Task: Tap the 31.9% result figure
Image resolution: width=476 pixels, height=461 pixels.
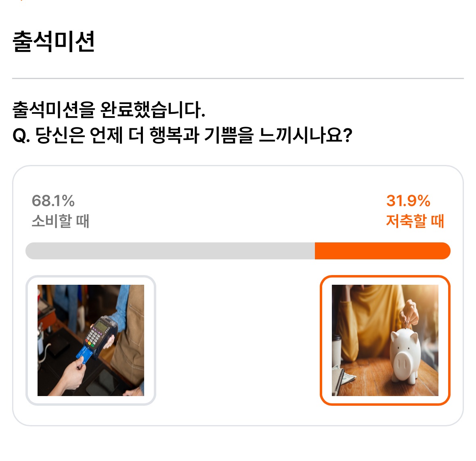Action: pos(408,201)
